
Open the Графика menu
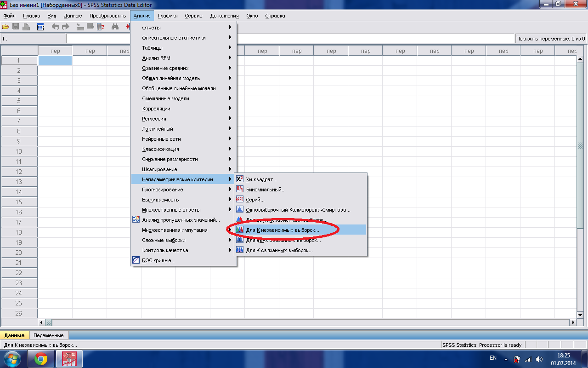168,16
